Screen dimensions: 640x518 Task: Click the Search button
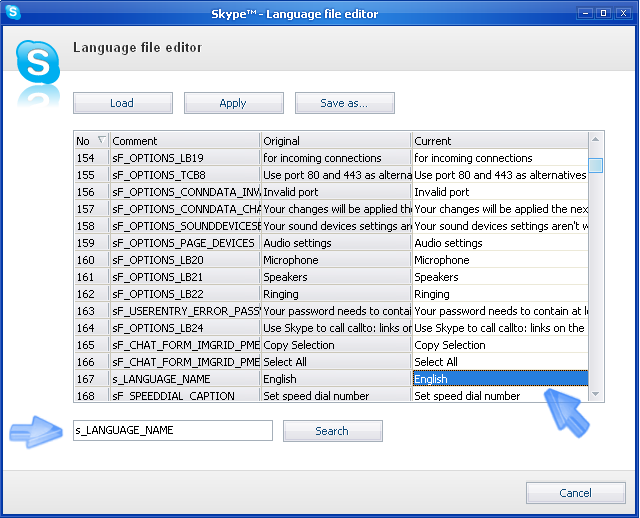[x=333, y=431]
